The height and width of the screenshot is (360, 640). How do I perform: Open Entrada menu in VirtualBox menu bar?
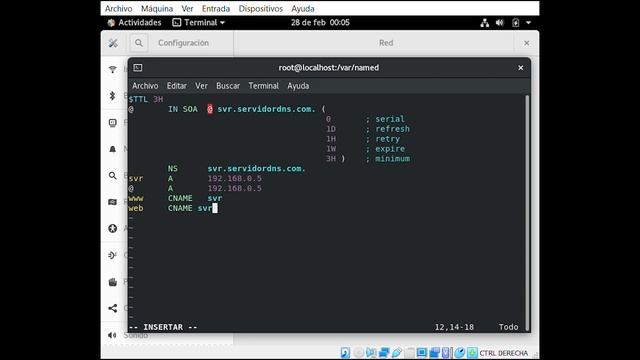(216, 9)
